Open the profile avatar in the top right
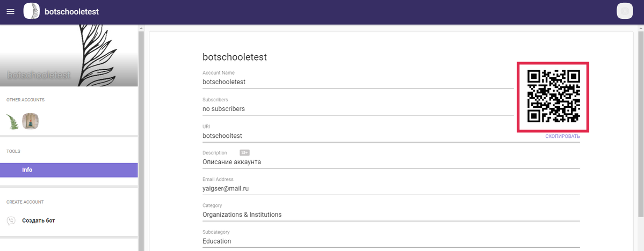 (625, 11)
